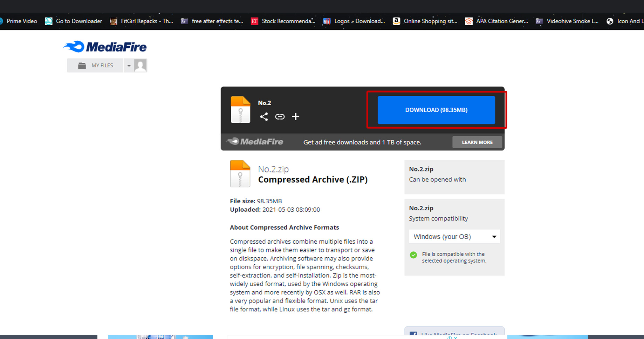The image size is (644, 339).
Task: Click the MediaFire logo at top
Action: [x=105, y=47]
